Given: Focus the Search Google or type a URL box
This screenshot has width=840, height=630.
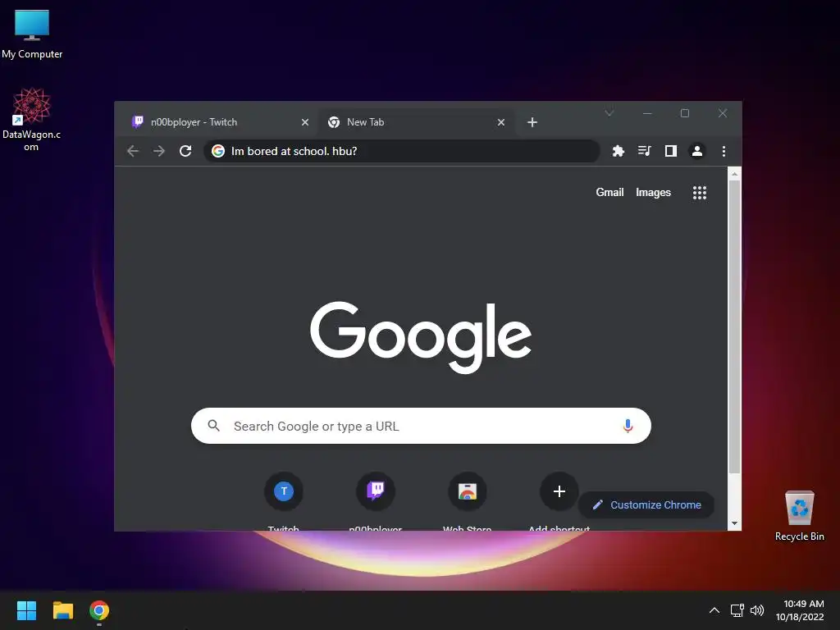Looking at the screenshot, I should pyautogui.click(x=421, y=426).
